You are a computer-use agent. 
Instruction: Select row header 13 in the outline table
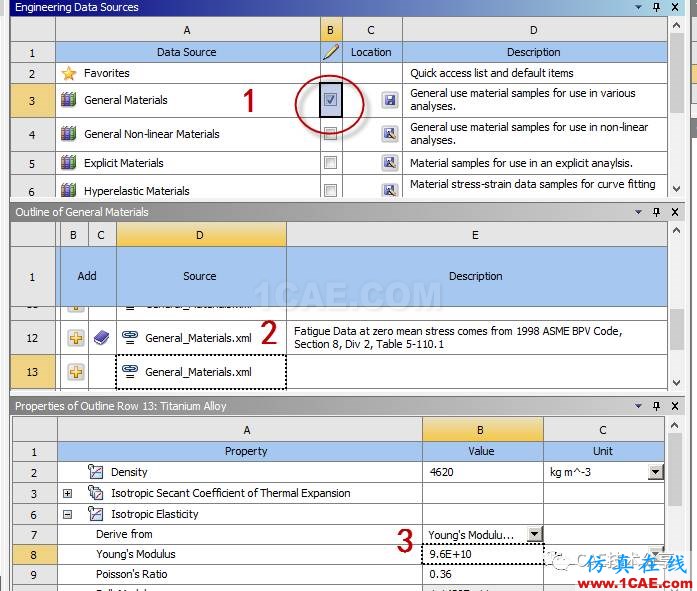point(32,372)
